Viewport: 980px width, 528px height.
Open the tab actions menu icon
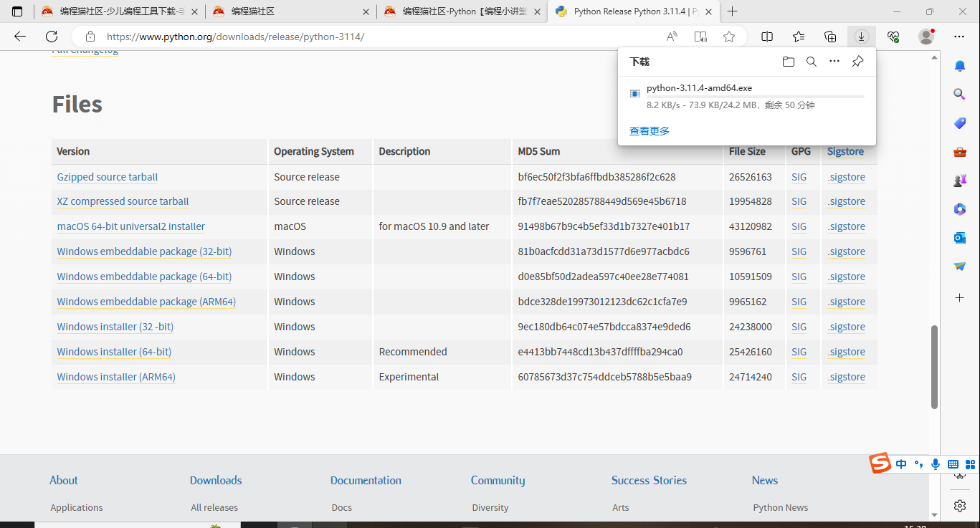coord(17,11)
